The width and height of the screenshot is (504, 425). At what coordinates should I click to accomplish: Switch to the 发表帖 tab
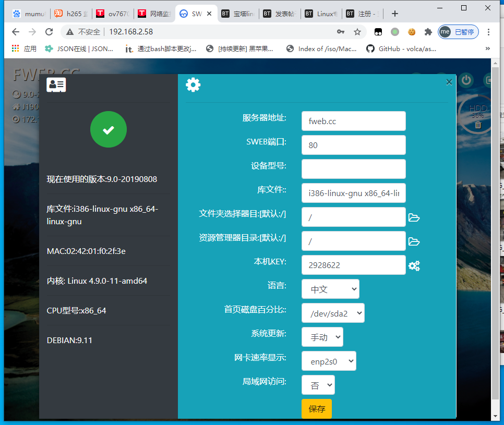[x=280, y=14]
